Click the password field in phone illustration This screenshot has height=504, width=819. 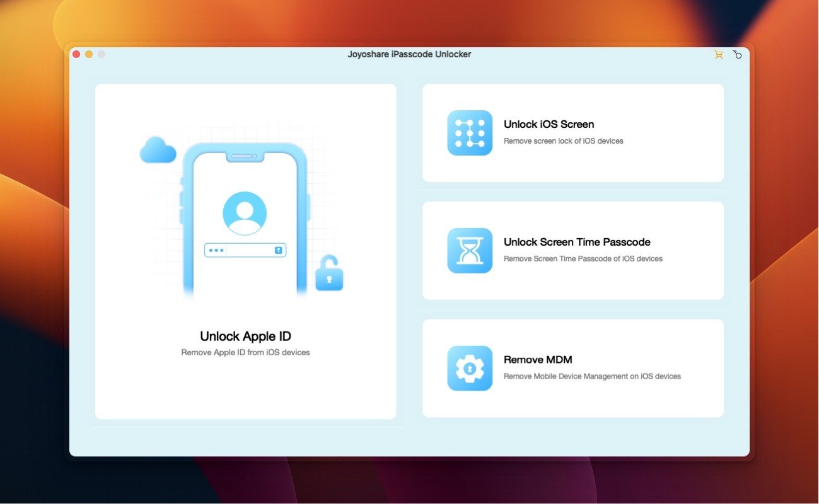click(x=245, y=250)
